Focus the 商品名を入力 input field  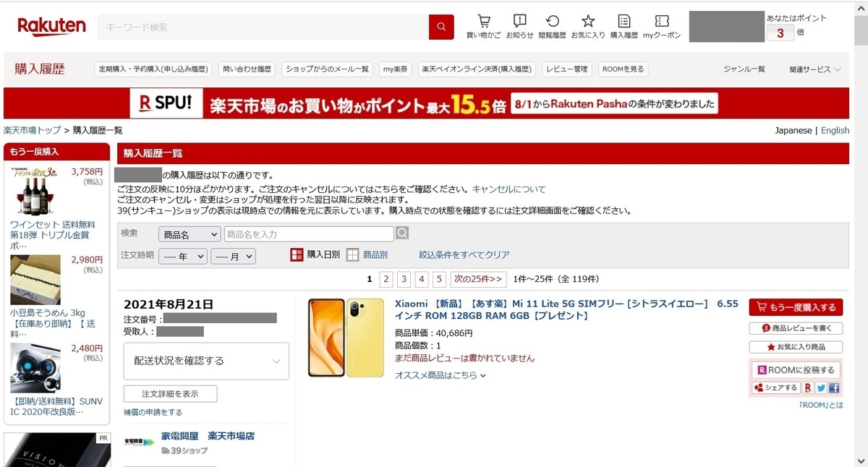click(309, 234)
